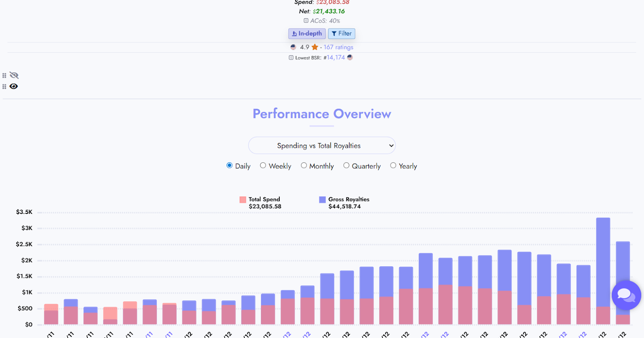
Task: Open the Spending vs Total Royalties dropdown
Action: coord(322,145)
